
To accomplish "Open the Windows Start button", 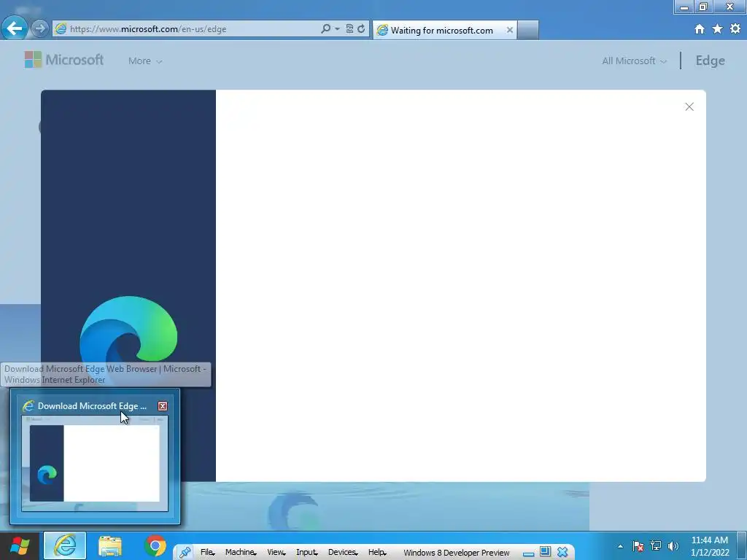I will click(20, 545).
